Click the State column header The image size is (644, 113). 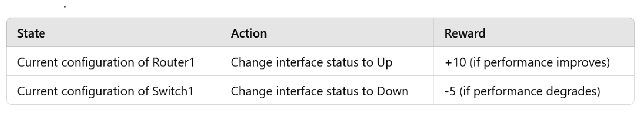point(31,33)
